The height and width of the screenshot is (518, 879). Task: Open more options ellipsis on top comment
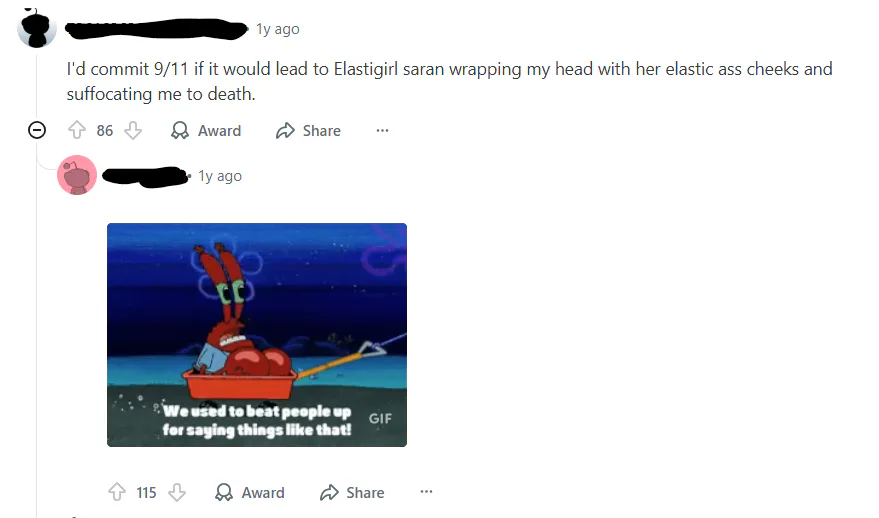[382, 130]
